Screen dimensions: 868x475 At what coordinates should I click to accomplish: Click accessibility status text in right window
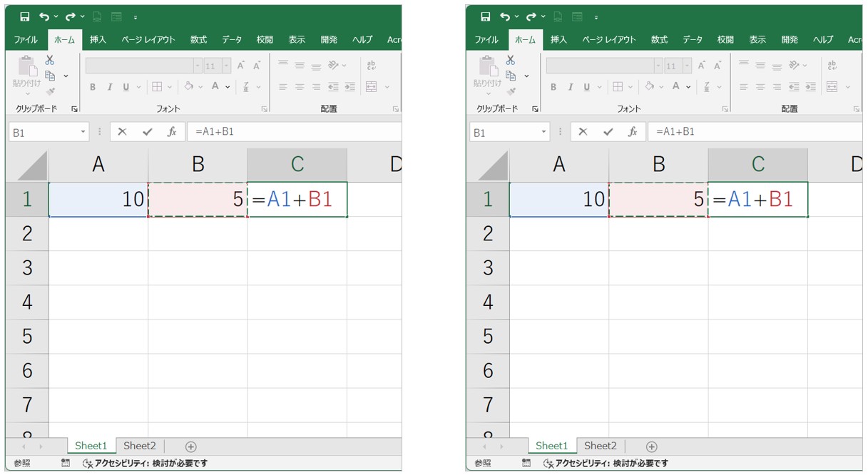click(x=612, y=464)
